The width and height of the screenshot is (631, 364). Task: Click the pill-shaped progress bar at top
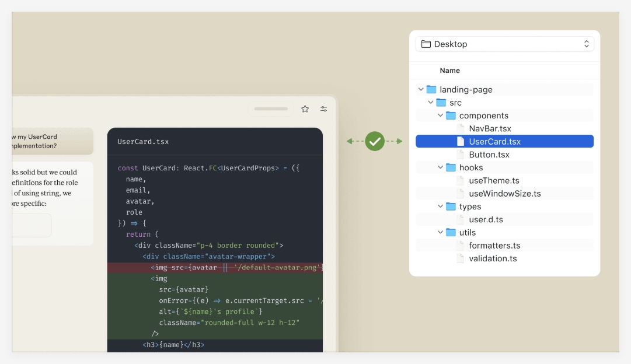tap(271, 108)
